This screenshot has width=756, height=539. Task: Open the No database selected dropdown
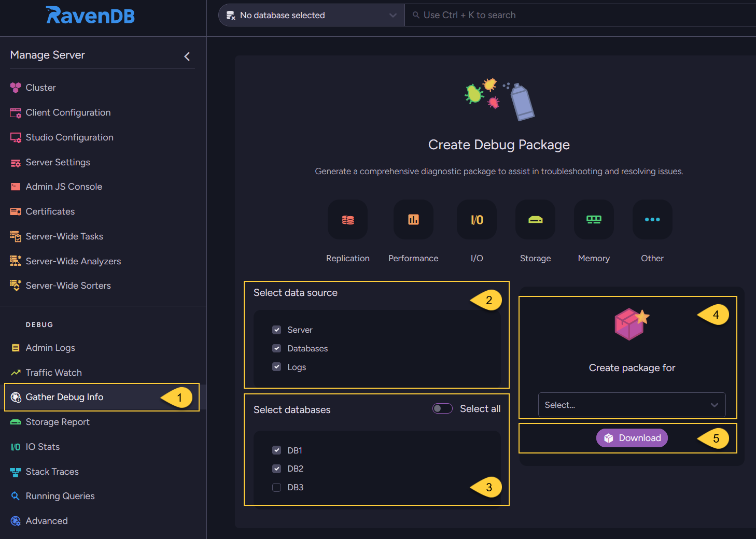pos(312,15)
